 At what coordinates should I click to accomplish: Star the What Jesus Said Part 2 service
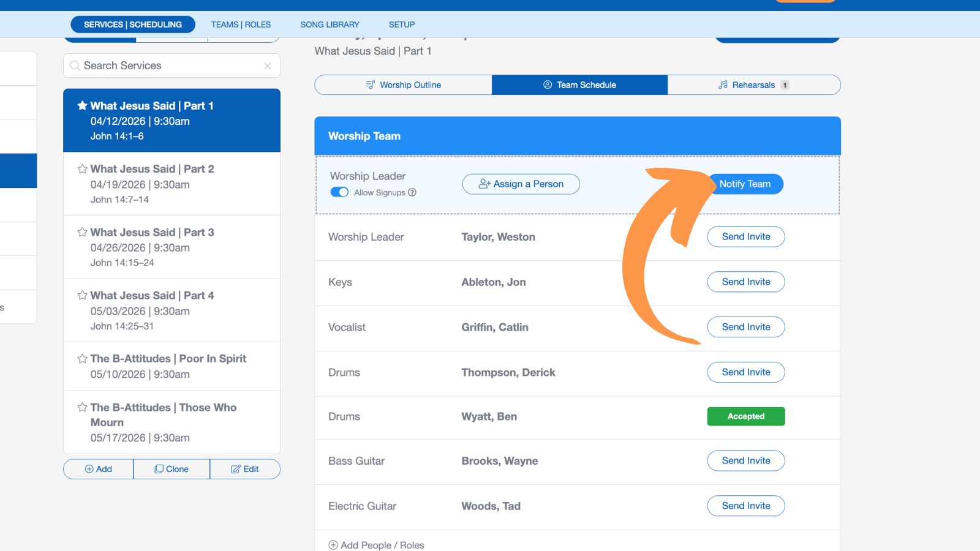(x=82, y=169)
